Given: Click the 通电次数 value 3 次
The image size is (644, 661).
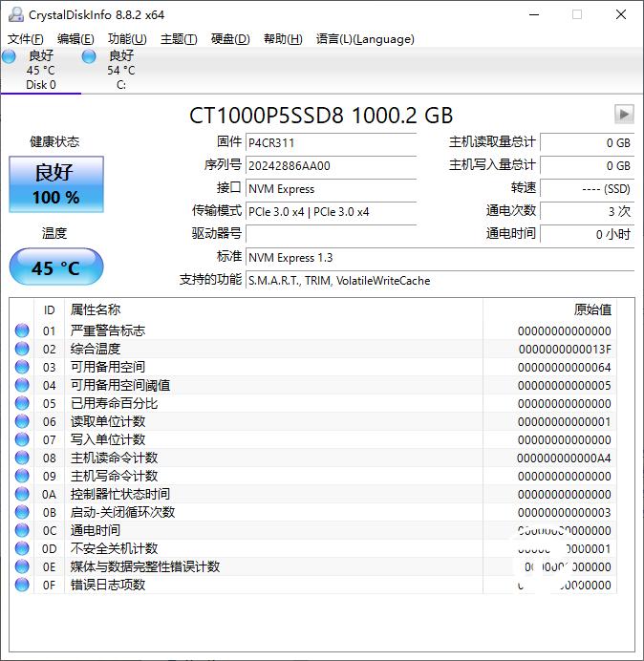Looking at the screenshot, I should coord(587,212).
